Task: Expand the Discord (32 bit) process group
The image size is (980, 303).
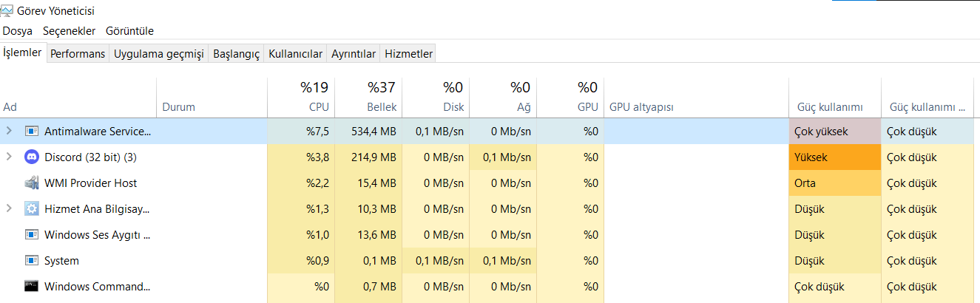Action: 9,157
